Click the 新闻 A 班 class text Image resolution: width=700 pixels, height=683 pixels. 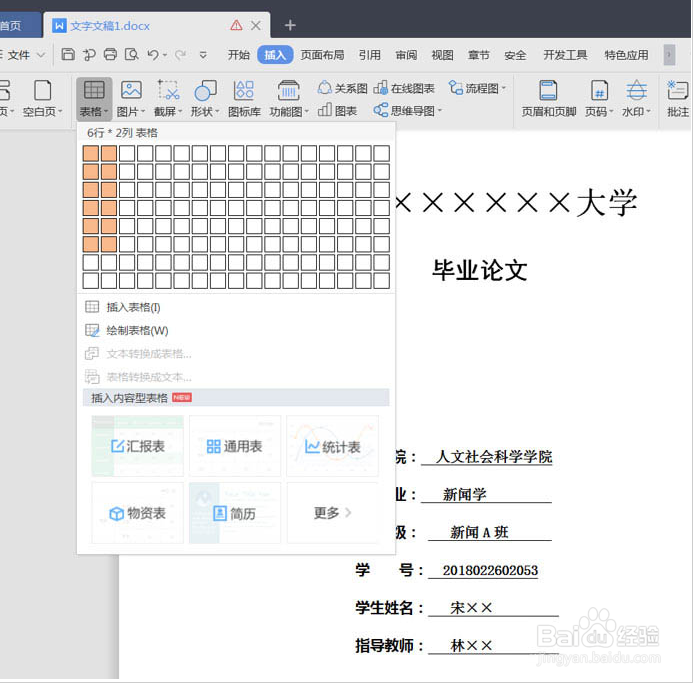click(x=479, y=532)
